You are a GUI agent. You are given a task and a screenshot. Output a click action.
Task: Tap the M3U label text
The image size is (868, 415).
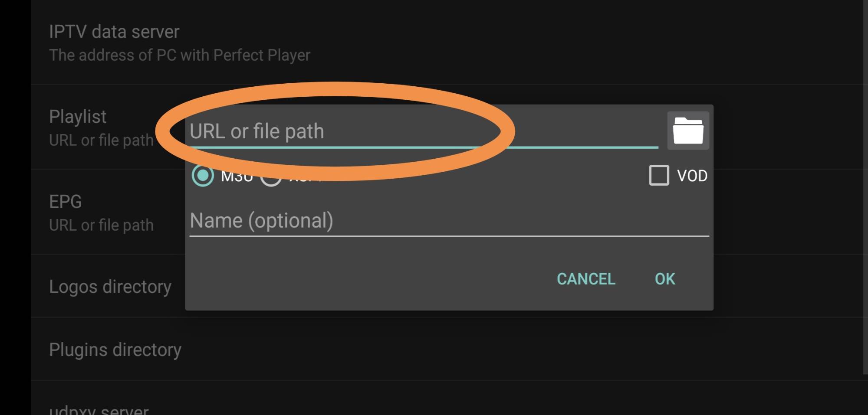point(237,178)
